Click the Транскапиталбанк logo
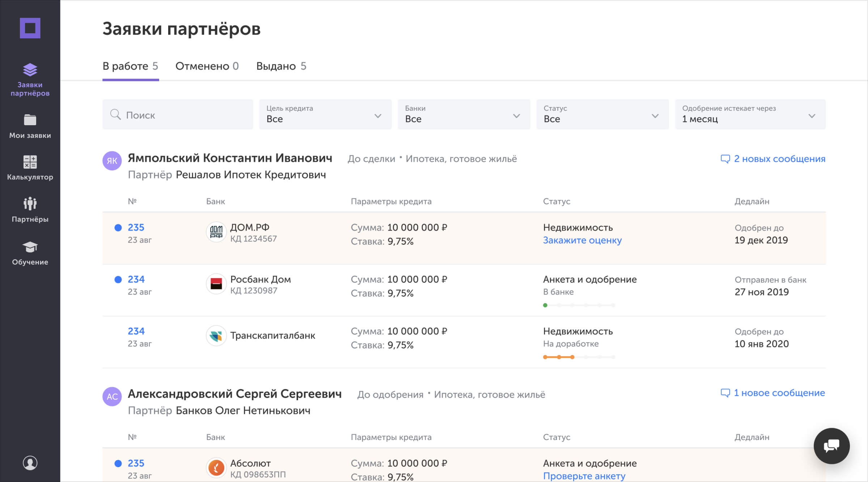Image resolution: width=868 pixels, height=482 pixels. 216,336
